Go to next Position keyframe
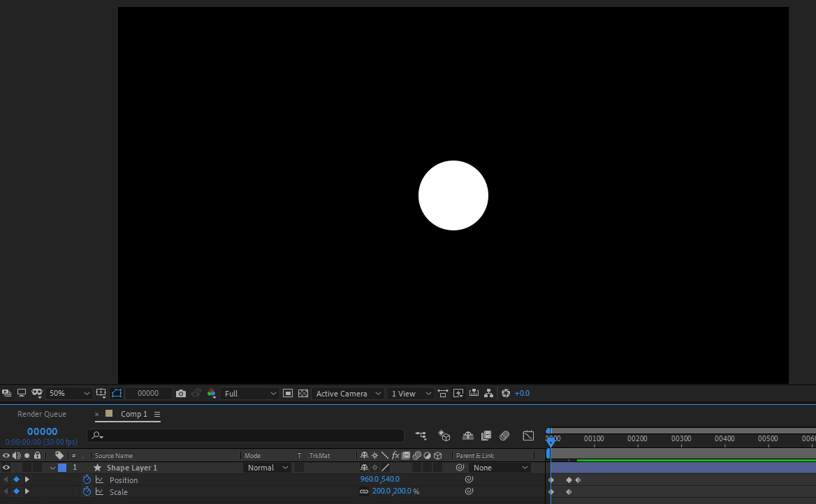816x504 pixels. click(27, 480)
